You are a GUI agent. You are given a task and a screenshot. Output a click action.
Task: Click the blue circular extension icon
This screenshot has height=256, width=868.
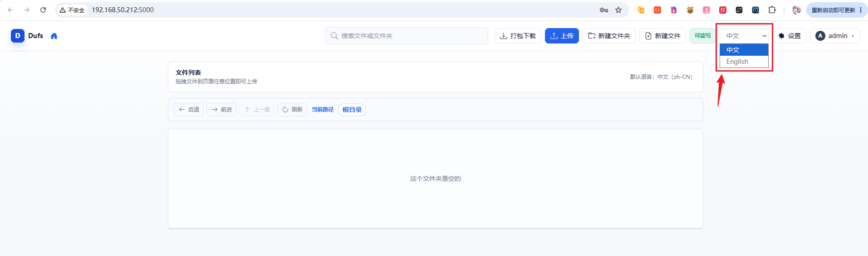tap(755, 10)
